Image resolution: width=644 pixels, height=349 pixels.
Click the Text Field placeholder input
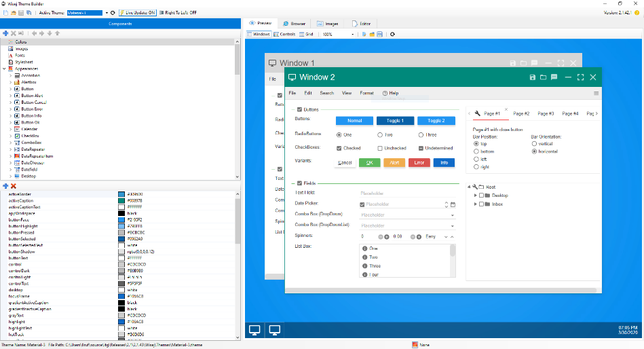[x=405, y=193]
